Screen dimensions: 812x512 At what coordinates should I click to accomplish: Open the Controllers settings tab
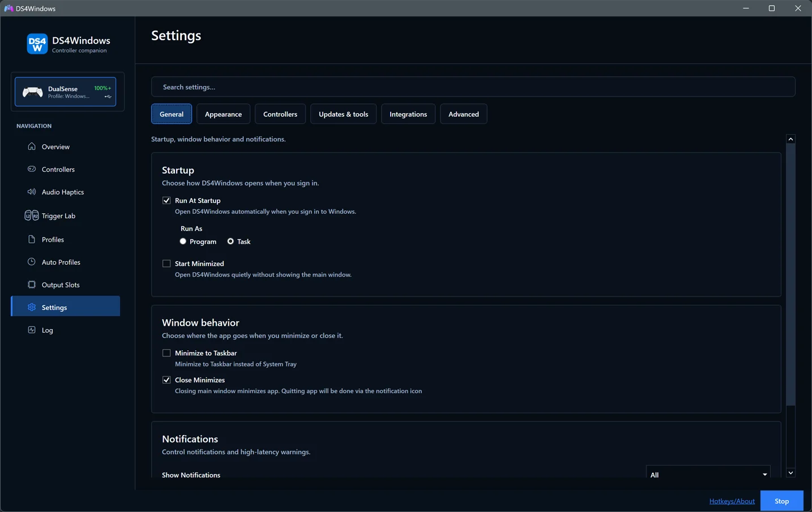280,114
